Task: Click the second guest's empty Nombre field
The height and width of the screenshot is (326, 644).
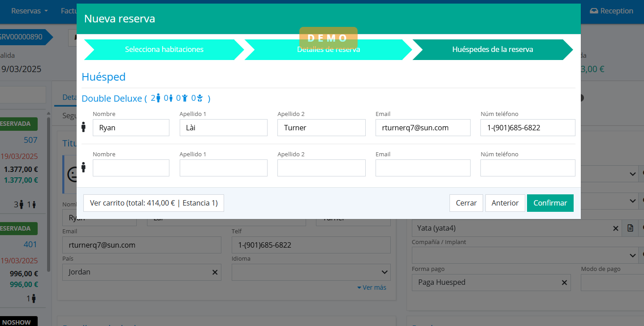Action: (x=131, y=168)
